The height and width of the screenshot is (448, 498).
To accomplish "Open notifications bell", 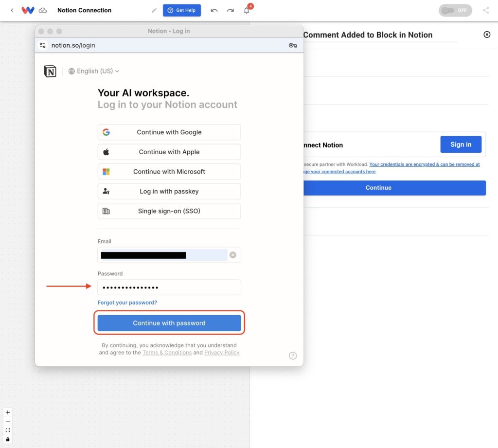I will pyautogui.click(x=247, y=10).
